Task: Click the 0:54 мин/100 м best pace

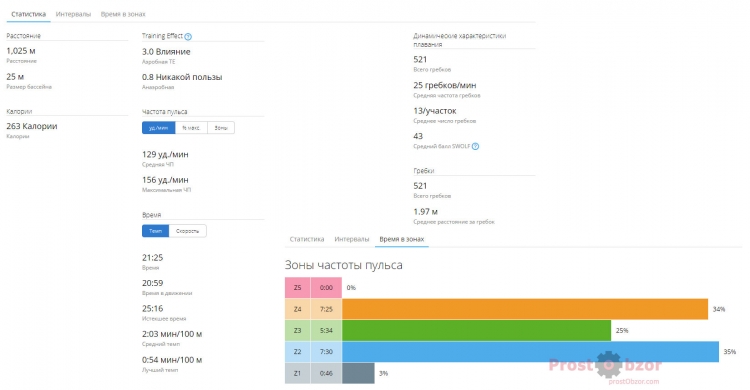Action: pos(172,360)
